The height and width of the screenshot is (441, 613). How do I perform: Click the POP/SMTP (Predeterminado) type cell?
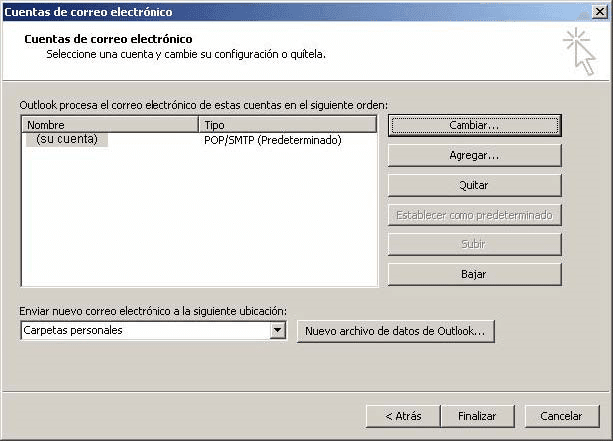[272, 140]
